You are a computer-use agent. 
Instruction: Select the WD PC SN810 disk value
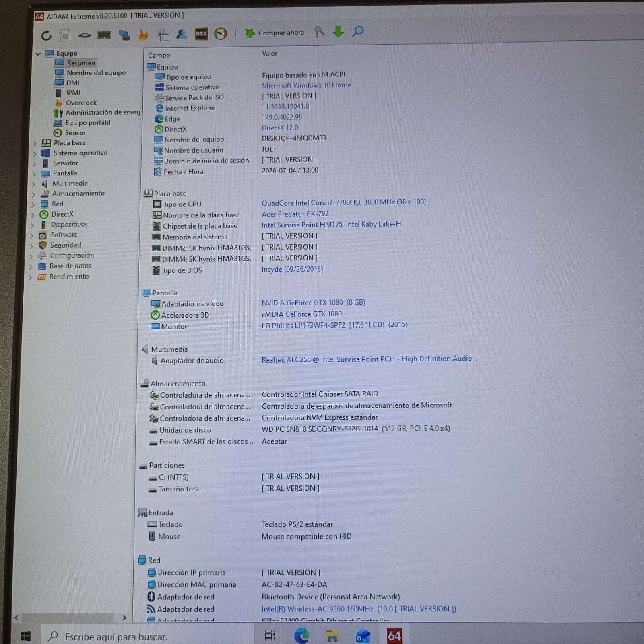(356, 429)
